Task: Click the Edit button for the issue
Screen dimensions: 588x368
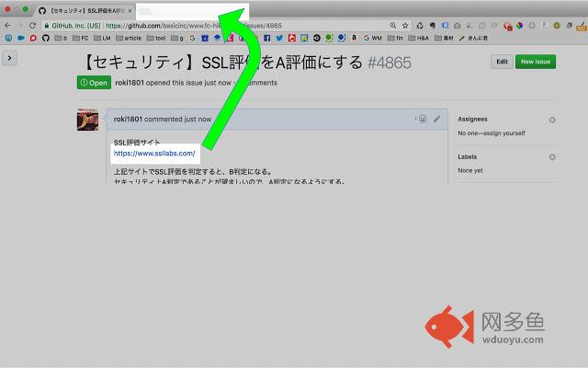Action: pyautogui.click(x=502, y=62)
